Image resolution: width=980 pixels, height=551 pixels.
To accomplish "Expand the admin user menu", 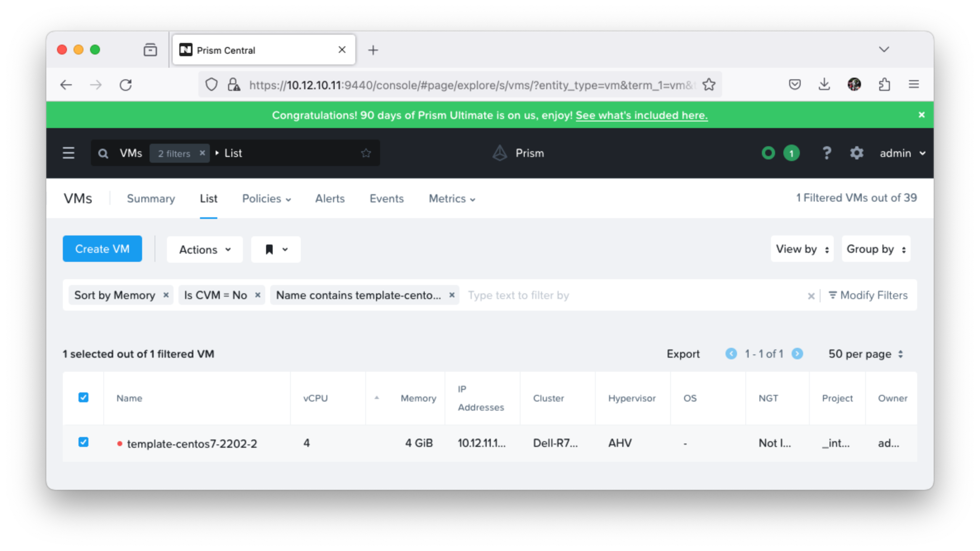I will click(x=902, y=153).
